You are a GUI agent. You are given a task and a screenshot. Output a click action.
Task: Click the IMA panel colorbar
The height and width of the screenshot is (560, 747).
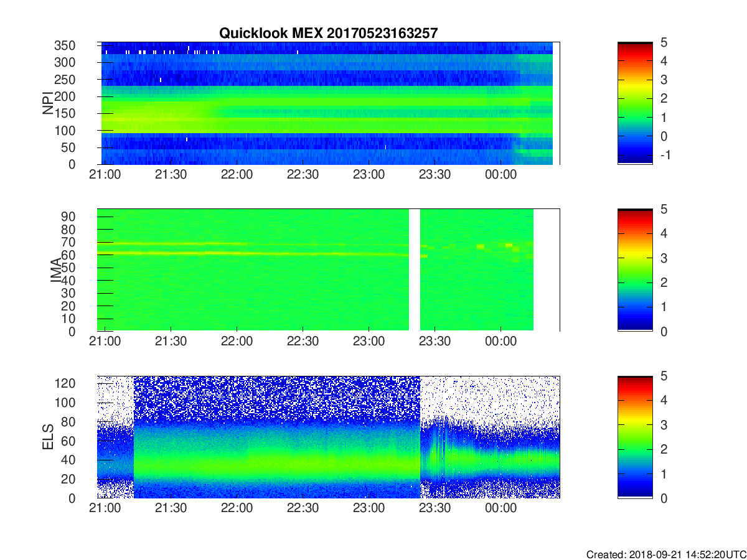click(635, 270)
